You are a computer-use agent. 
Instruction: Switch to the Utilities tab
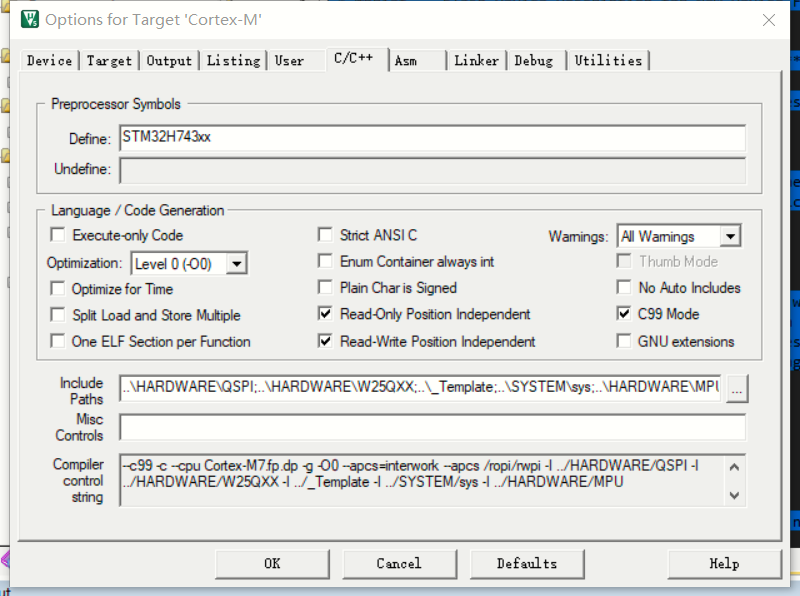tap(608, 61)
